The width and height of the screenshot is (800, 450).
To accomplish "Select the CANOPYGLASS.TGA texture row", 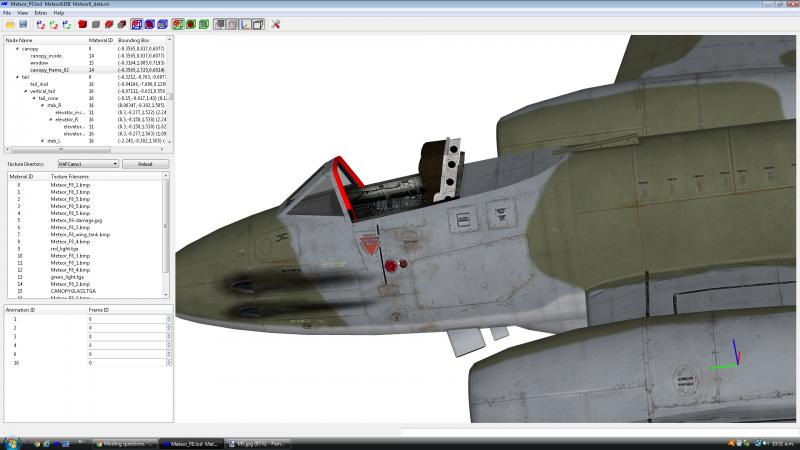I will [73, 291].
